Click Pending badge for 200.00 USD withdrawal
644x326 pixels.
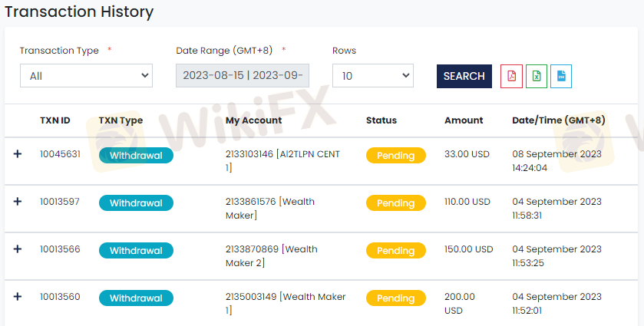click(x=396, y=298)
